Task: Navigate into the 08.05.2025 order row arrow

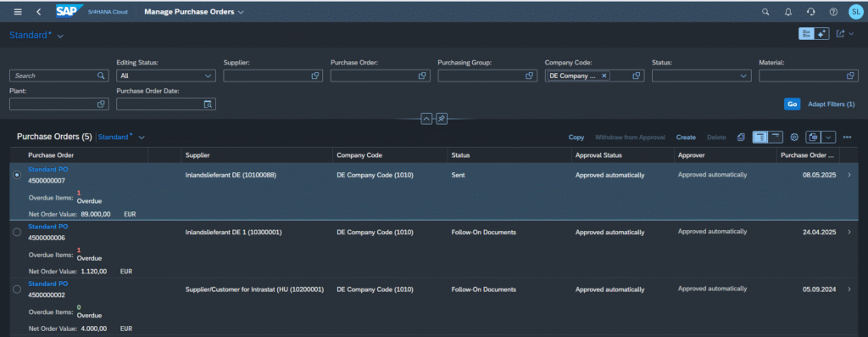Action: [x=849, y=175]
